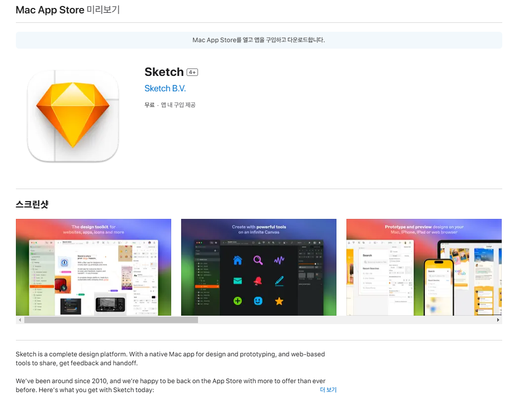Click the Sketch app title
Image resolution: width=532 pixels, height=405 pixels.
point(164,72)
